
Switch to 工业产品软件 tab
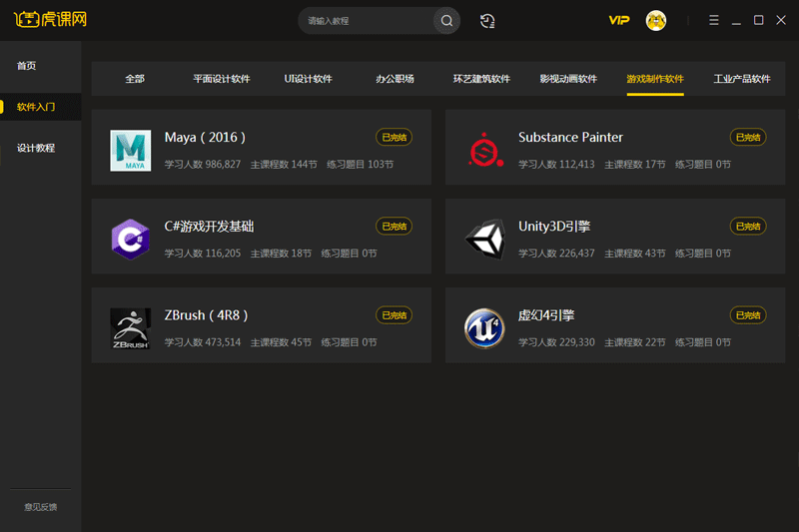click(742, 79)
